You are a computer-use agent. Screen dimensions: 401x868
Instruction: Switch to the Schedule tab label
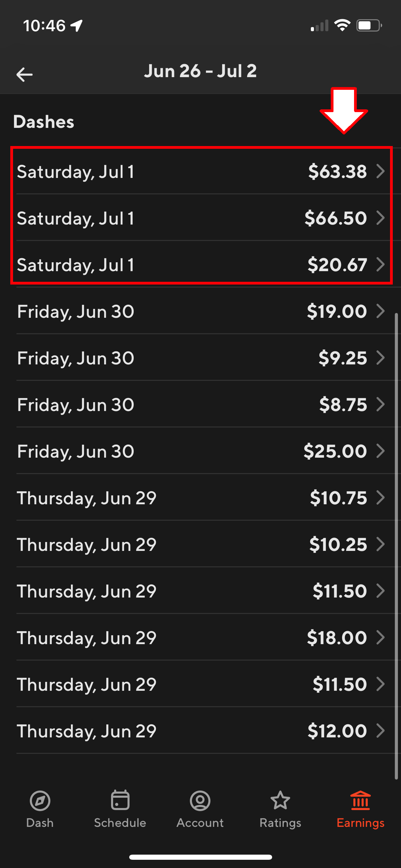pos(120,823)
